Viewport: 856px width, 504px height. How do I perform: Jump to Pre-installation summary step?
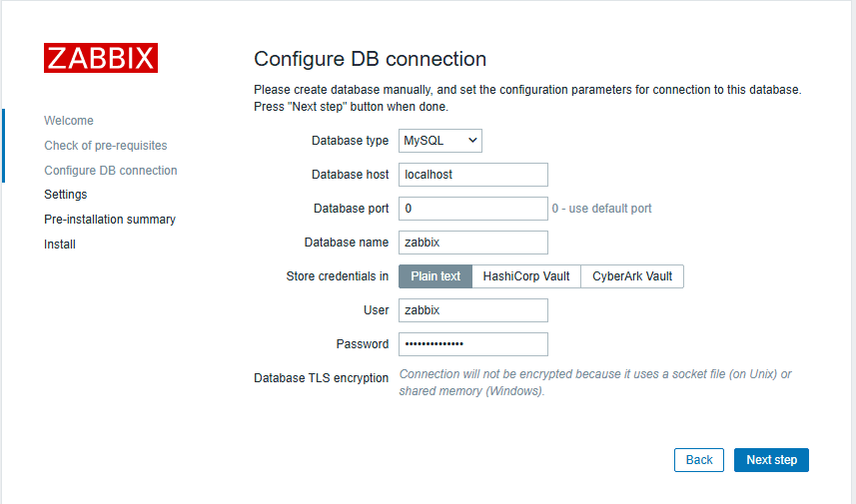110,220
